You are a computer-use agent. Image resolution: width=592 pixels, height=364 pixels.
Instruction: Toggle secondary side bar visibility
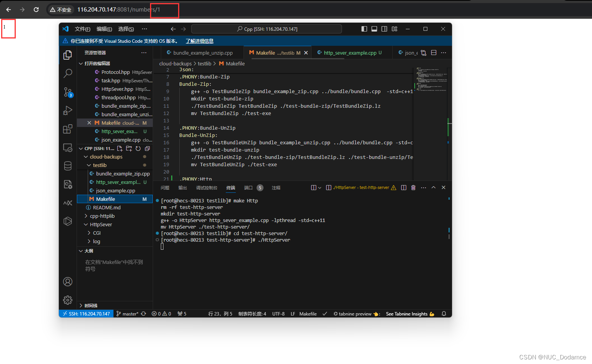(384, 29)
